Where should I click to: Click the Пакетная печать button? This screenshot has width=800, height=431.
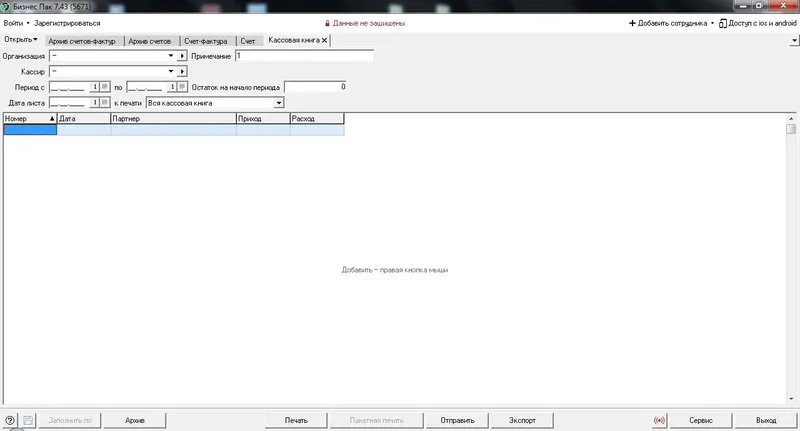point(377,420)
